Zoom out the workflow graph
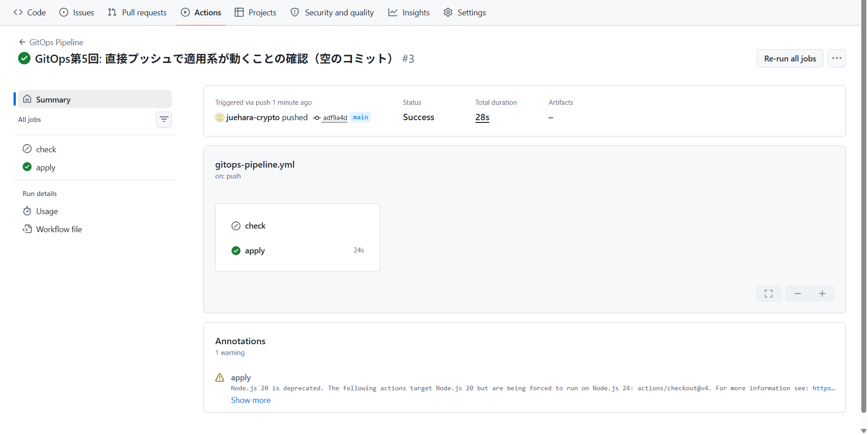The width and height of the screenshot is (868, 435). coord(798,294)
